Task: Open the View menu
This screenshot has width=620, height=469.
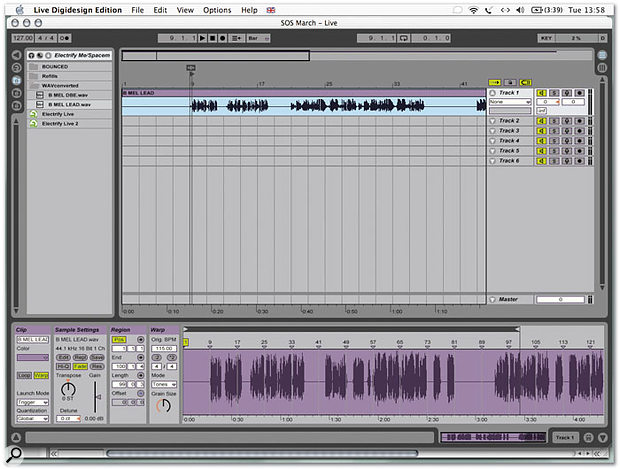Action: pos(185,10)
